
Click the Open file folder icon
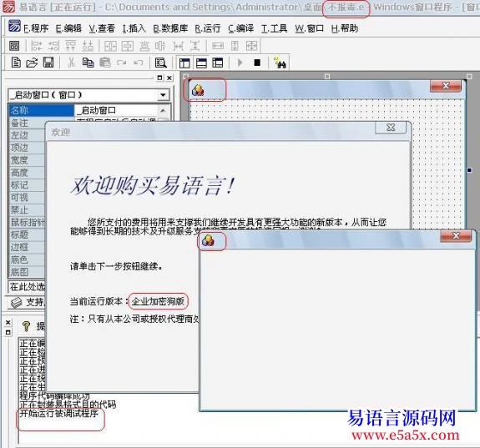32,63
